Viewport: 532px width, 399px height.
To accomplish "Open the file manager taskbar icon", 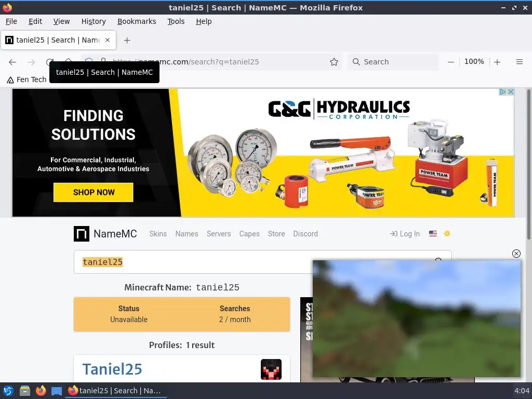I will click(x=25, y=391).
